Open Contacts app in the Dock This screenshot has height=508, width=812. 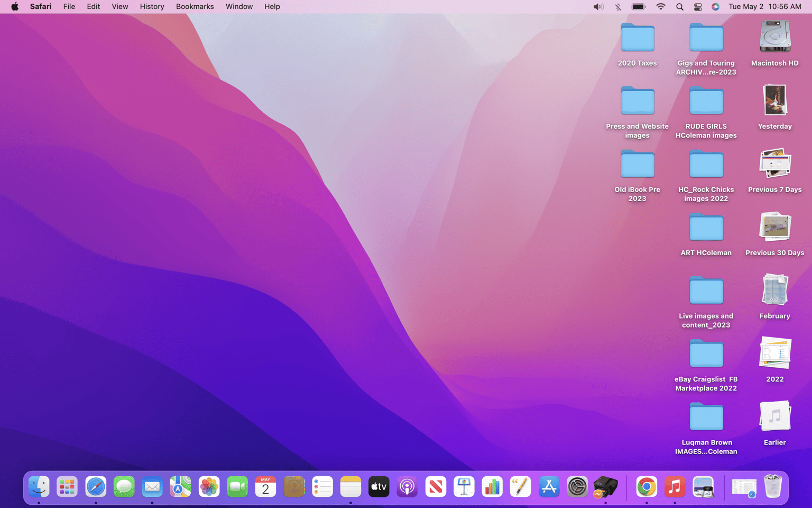click(294, 487)
